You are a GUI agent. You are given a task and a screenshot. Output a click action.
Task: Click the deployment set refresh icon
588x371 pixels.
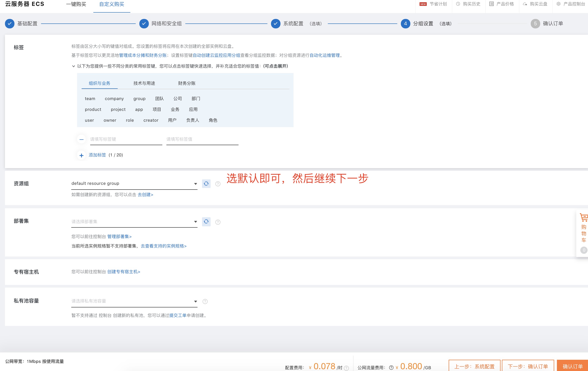click(x=206, y=222)
